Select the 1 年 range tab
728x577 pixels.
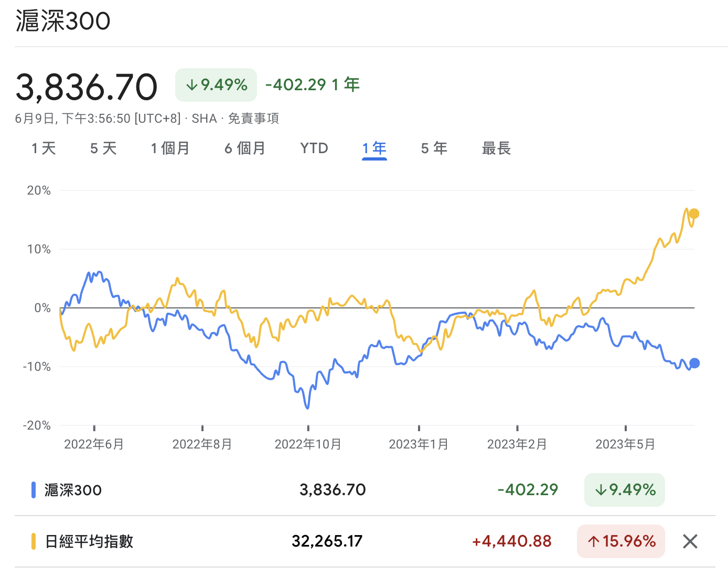pos(374,148)
